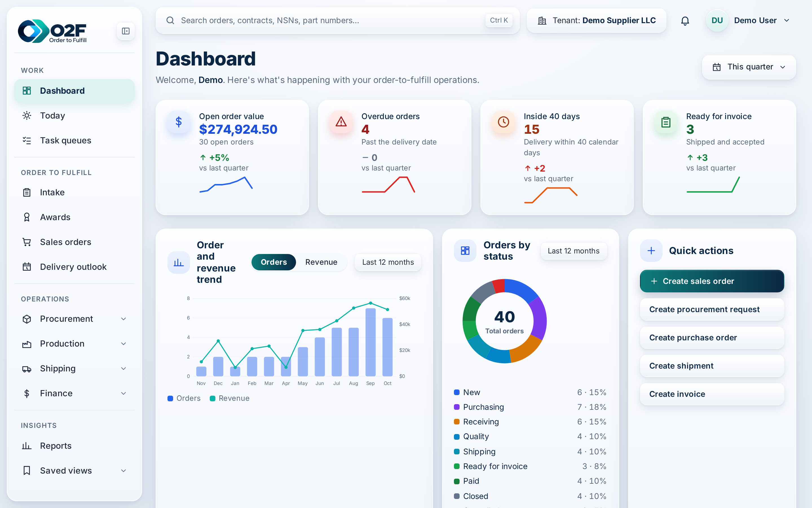Click Create procurement request

click(712, 309)
